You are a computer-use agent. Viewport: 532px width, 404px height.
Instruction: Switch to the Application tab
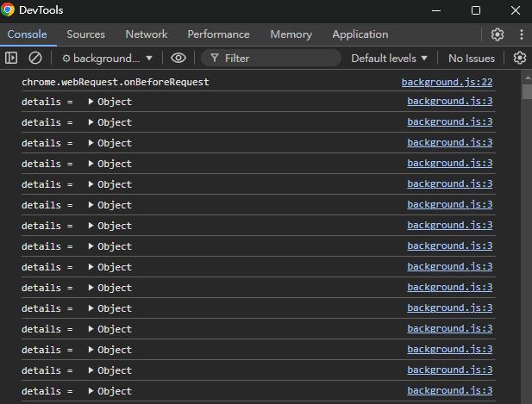(x=360, y=34)
